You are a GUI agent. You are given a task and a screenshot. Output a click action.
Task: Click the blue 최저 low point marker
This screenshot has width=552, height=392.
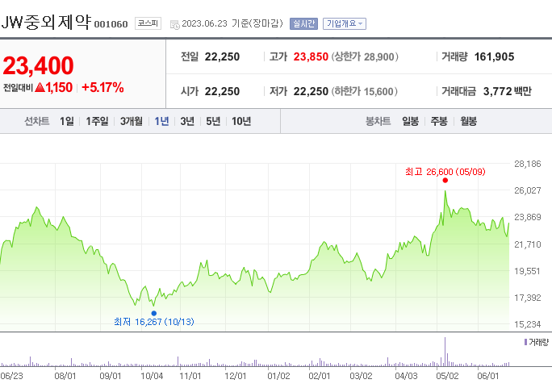[x=154, y=313]
